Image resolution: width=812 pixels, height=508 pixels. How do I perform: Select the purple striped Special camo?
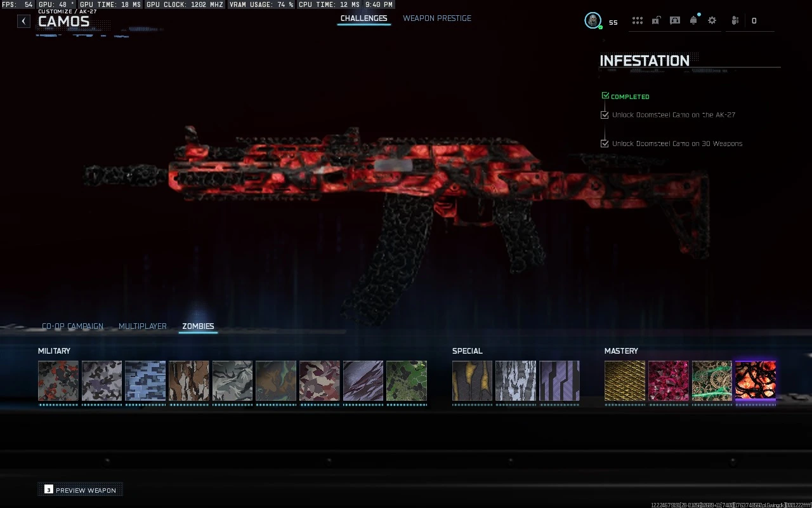coord(560,381)
